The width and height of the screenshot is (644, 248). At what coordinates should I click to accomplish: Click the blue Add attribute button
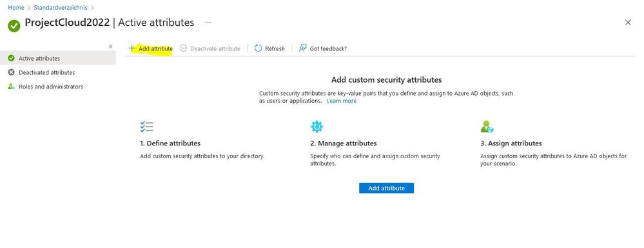386,188
